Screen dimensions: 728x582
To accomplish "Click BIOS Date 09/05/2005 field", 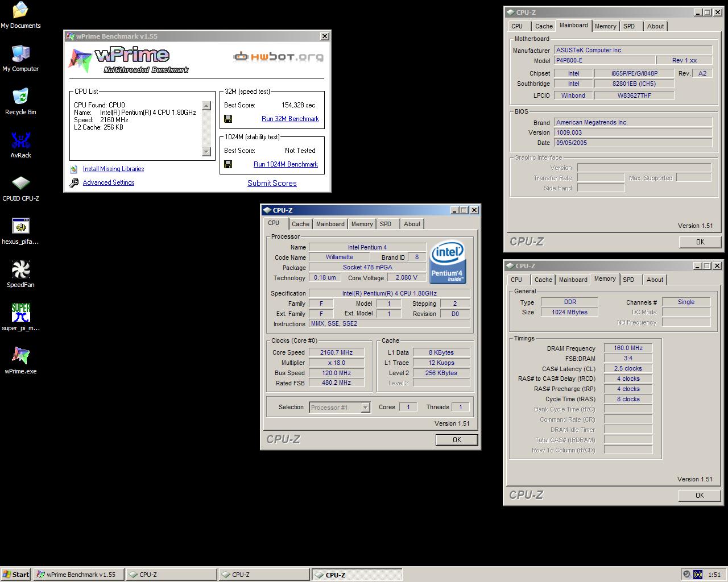I will click(633, 143).
